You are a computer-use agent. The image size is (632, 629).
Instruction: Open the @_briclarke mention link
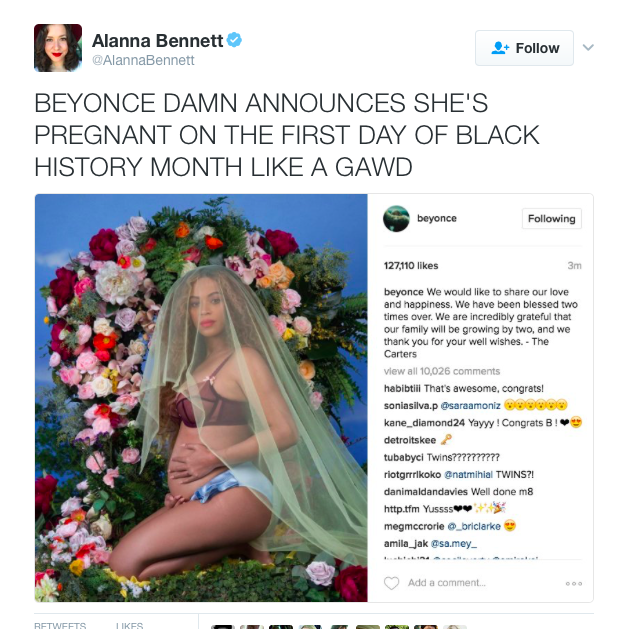point(474,526)
